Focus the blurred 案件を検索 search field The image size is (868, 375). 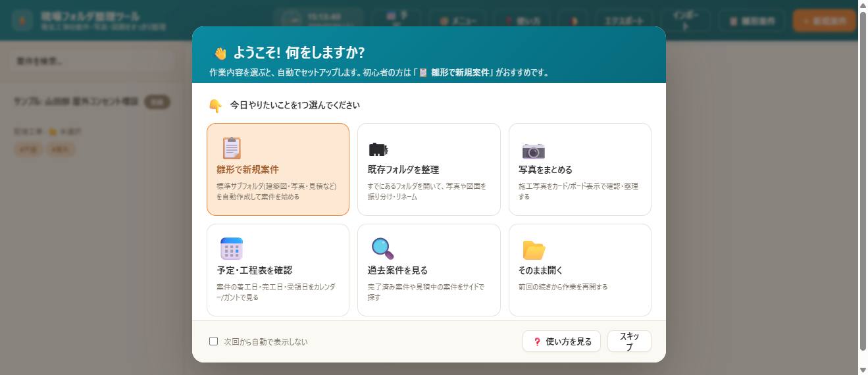[x=92, y=61]
